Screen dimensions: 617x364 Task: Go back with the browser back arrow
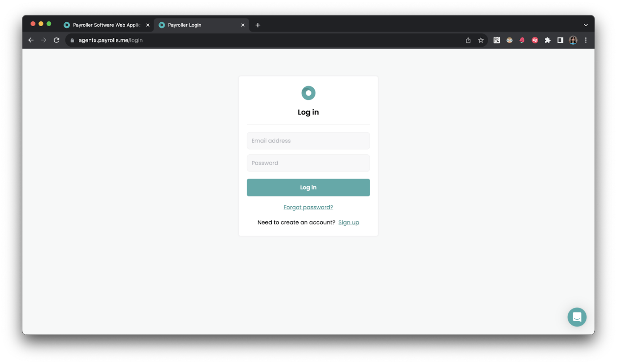[x=31, y=40]
